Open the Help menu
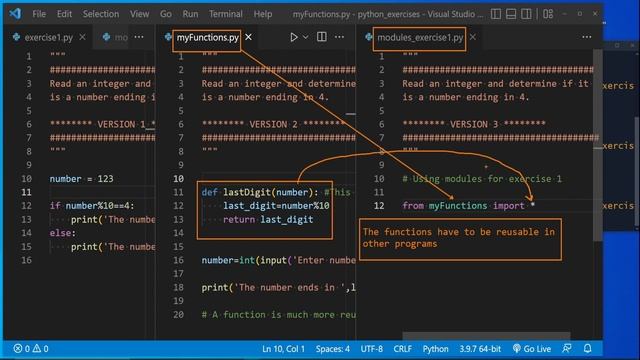Image resolution: width=640 pixels, height=360 pixels. tap(262, 14)
